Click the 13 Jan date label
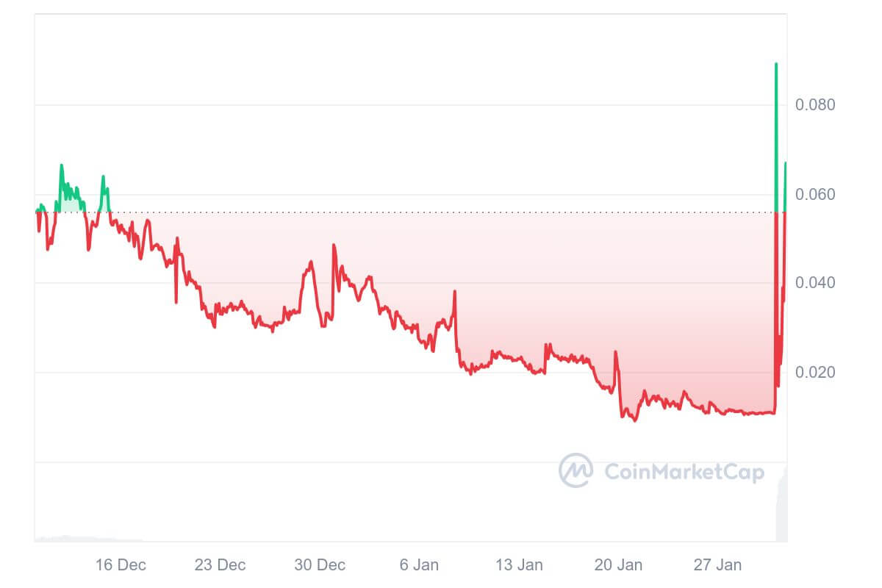 click(x=519, y=564)
